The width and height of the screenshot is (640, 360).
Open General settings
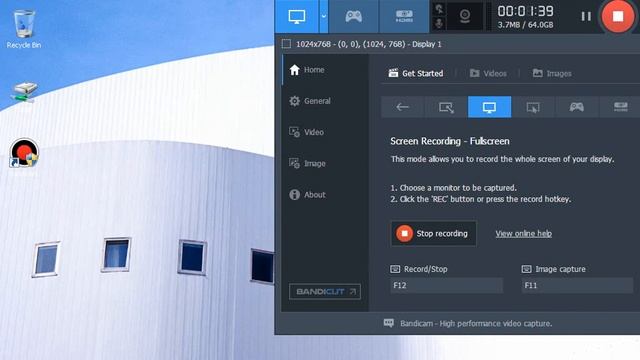[325, 101]
